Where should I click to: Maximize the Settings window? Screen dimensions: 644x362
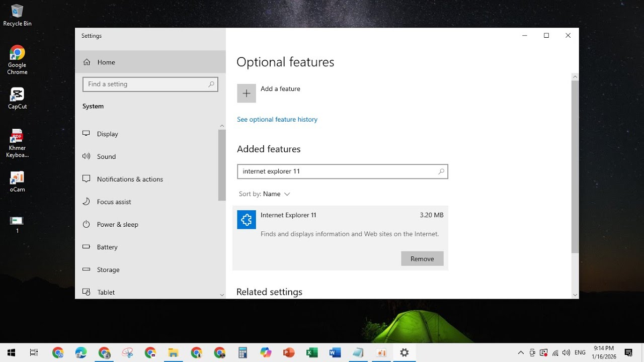tap(546, 36)
